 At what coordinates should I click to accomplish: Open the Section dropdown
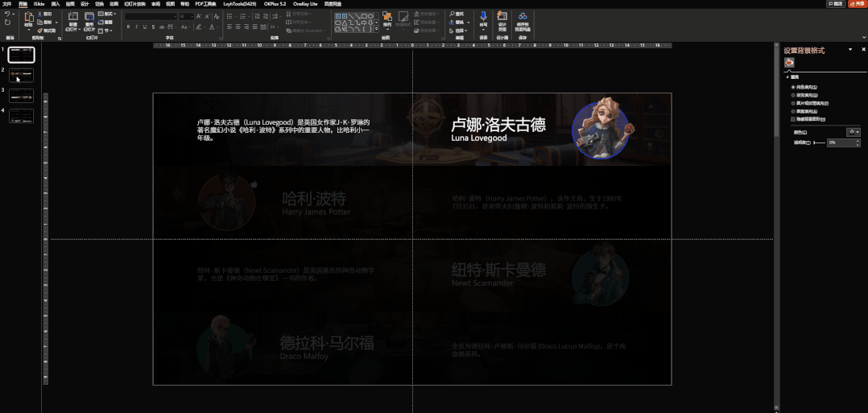105,31
